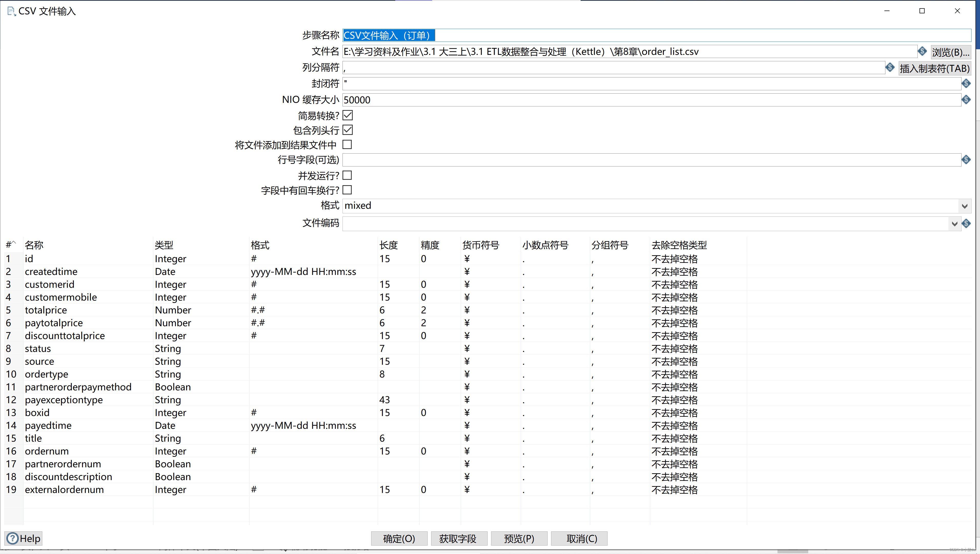Viewport: 980px width, 554px height.
Task: Click variable icon beside 行号字段 field
Action: click(966, 160)
